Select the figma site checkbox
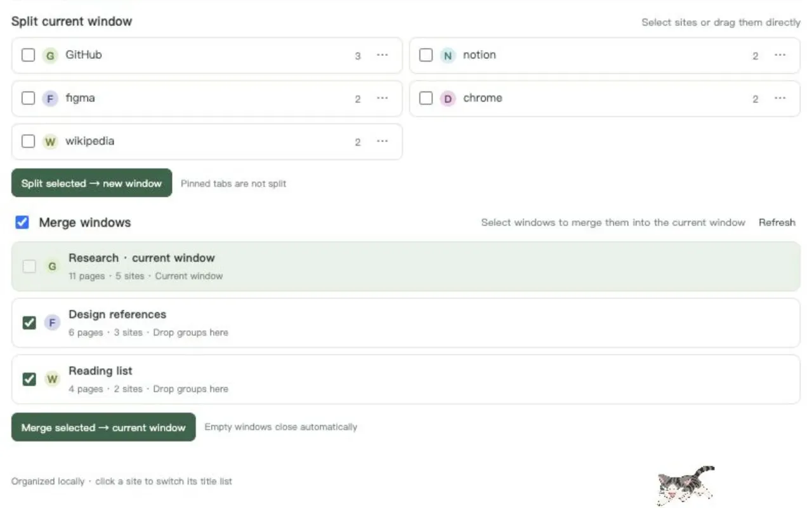The height and width of the screenshot is (508, 812). 28,98
